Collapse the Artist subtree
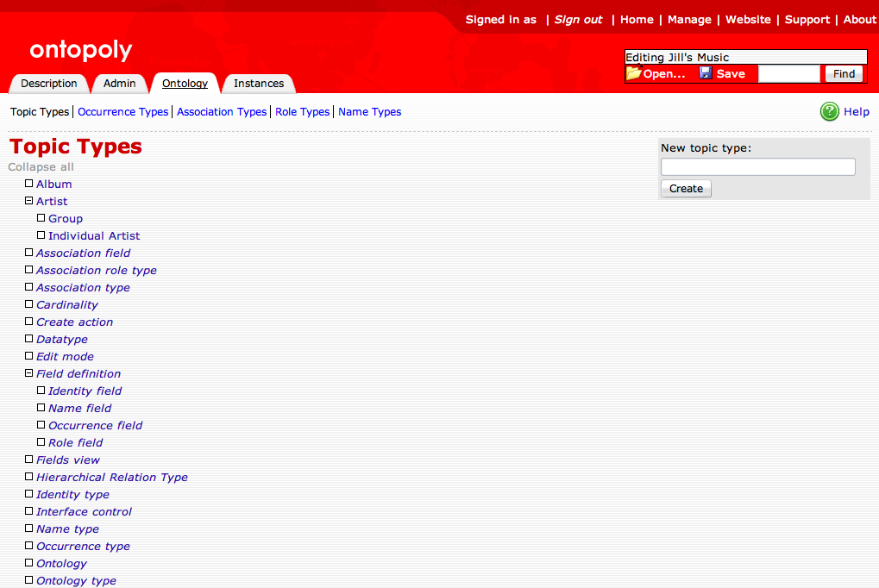The height and width of the screenshot is (588, 879). pyautogui.click(x=28, y=200)
